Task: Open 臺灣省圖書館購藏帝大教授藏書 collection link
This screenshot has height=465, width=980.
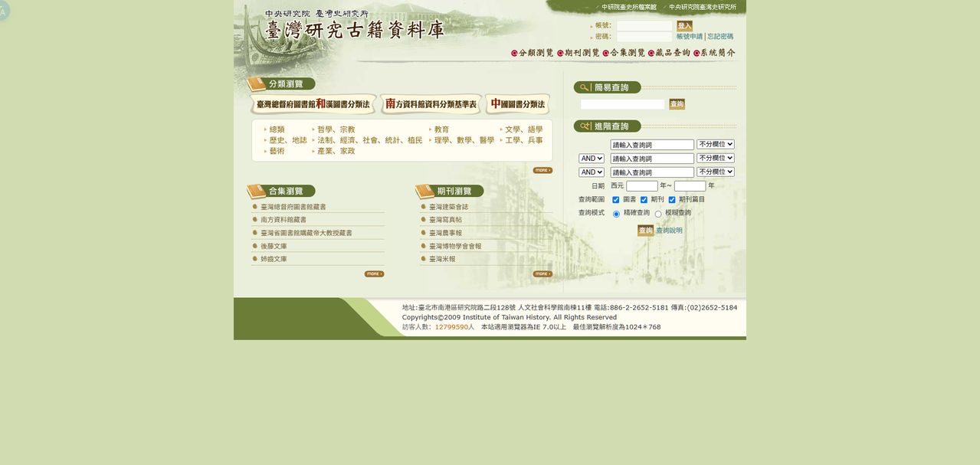Action: pos(306,233)
